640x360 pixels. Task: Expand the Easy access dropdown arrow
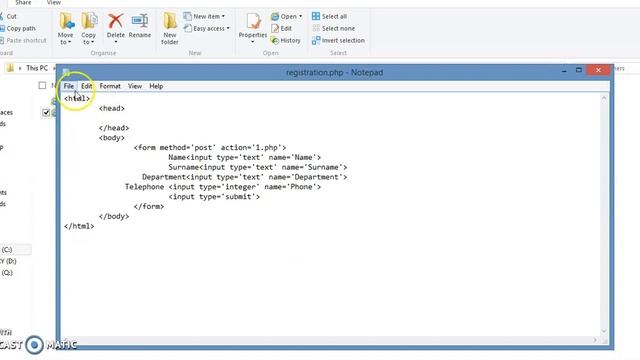(228, 28)
